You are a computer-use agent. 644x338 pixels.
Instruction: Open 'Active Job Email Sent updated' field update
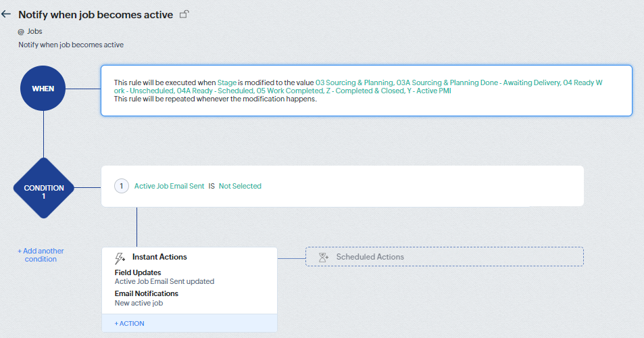click(x=164, y=281)
